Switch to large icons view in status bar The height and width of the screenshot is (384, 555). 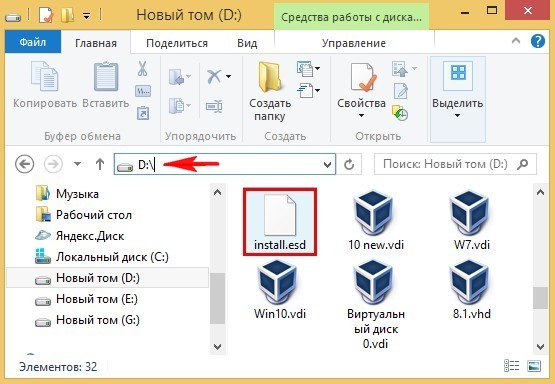[x=534, y=366]
